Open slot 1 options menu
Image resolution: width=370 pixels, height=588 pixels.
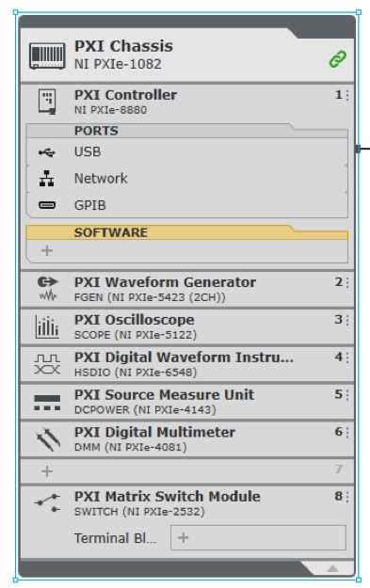(347, 95)
